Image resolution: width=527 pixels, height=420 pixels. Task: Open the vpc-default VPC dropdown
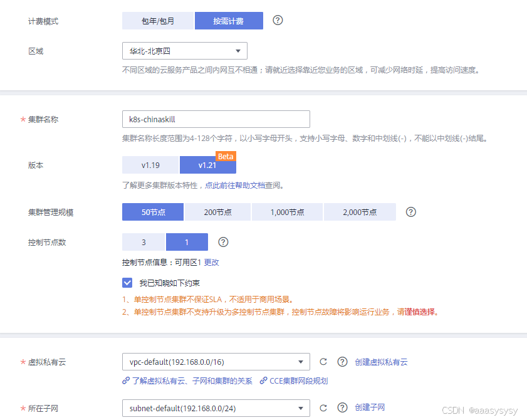coord(216,362)
